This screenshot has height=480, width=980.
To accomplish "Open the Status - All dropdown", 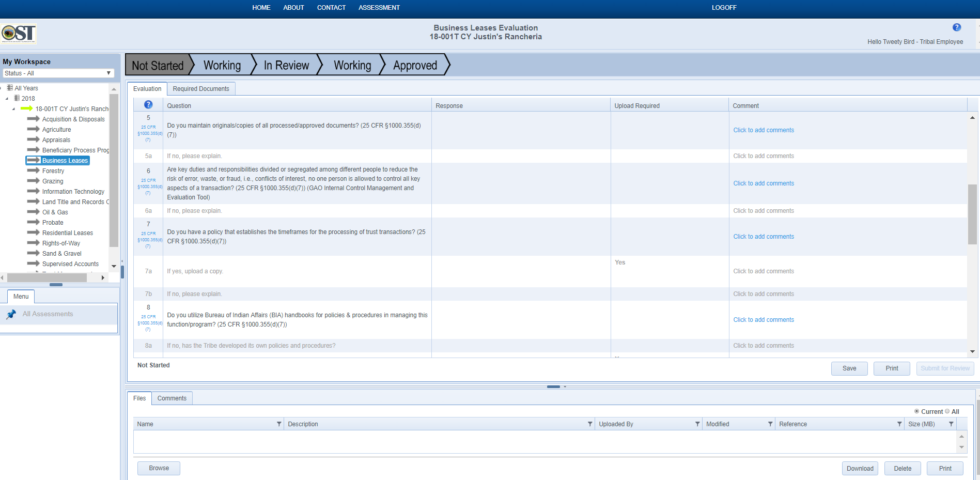I will click(58, 73).
